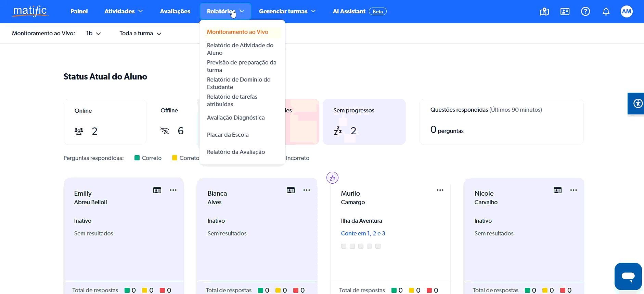
Task: Select Relatório da Avaliação menu entry
Action: [x=236, y=152]
